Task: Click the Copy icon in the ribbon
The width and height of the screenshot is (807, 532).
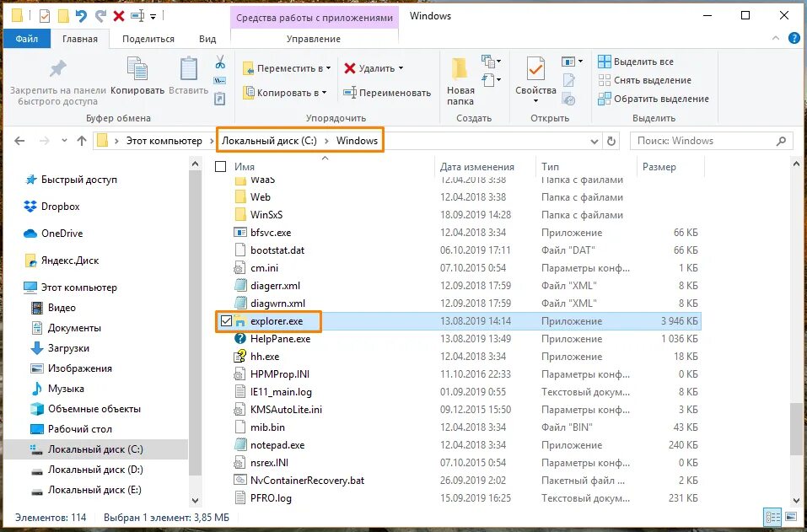Action: point(137,69)
